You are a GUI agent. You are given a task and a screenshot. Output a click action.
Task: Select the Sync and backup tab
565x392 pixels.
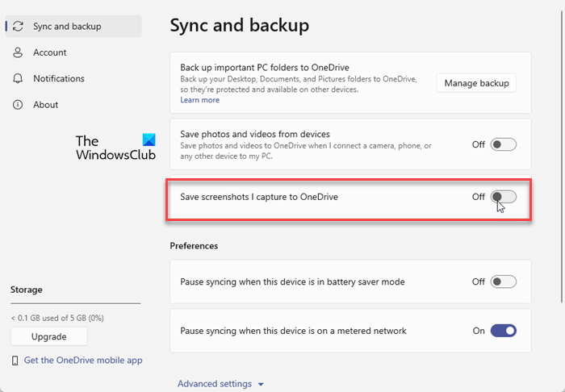pos(67,27)
